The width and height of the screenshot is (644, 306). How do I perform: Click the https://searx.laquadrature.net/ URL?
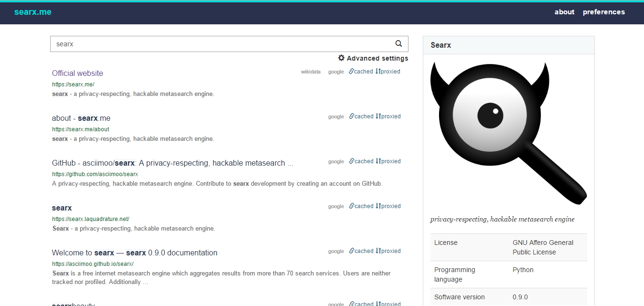point(90,219)
